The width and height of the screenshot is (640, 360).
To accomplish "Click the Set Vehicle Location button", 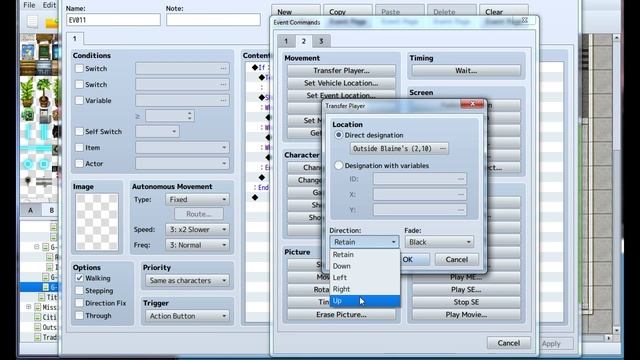I will (x=341, y=83).
